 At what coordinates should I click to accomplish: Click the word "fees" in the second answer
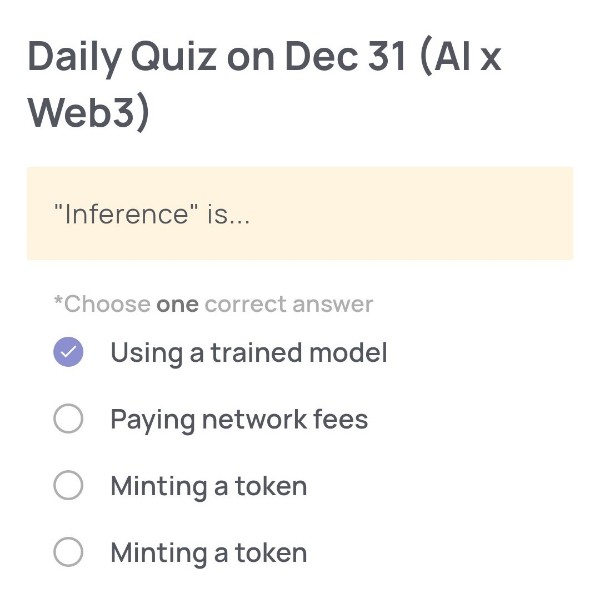tap(341, 419)
